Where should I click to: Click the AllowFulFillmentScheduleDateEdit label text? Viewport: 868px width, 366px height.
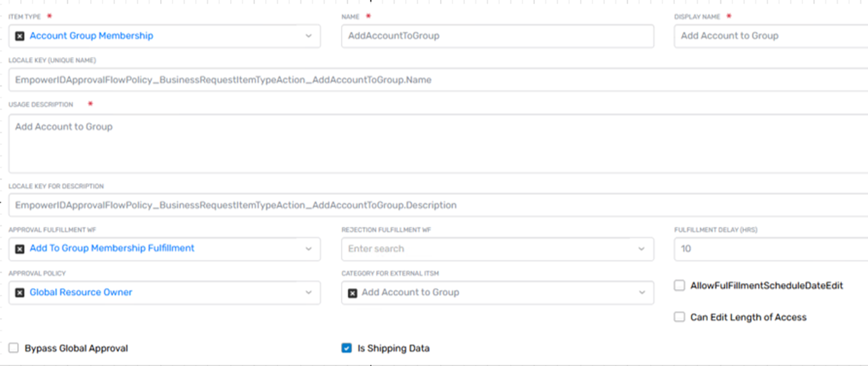(x=767, y=286)
